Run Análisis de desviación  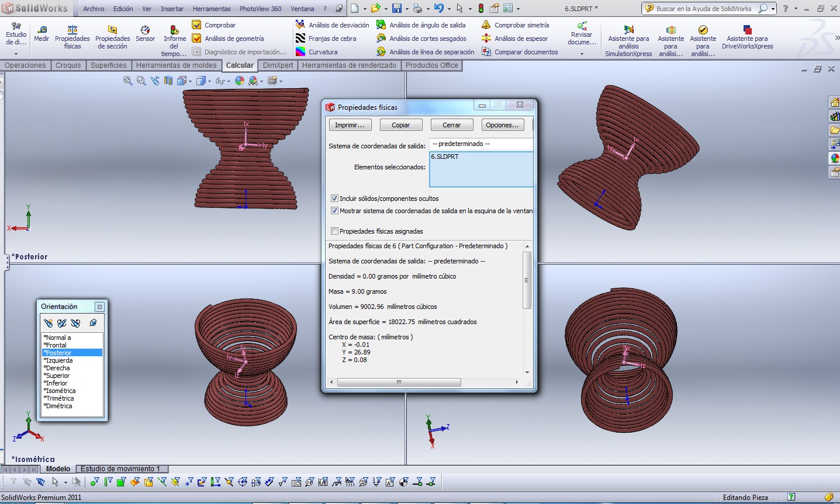tap(333, 25)
